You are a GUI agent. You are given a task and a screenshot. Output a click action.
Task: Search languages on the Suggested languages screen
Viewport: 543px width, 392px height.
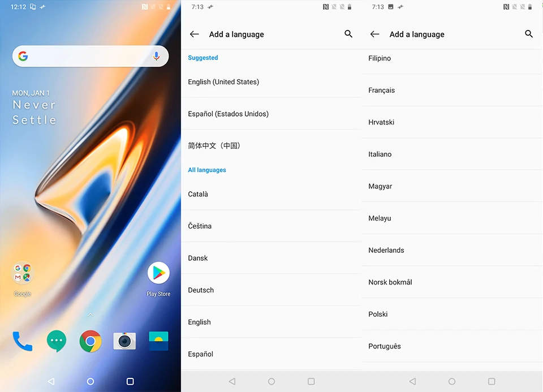[348, 33]
